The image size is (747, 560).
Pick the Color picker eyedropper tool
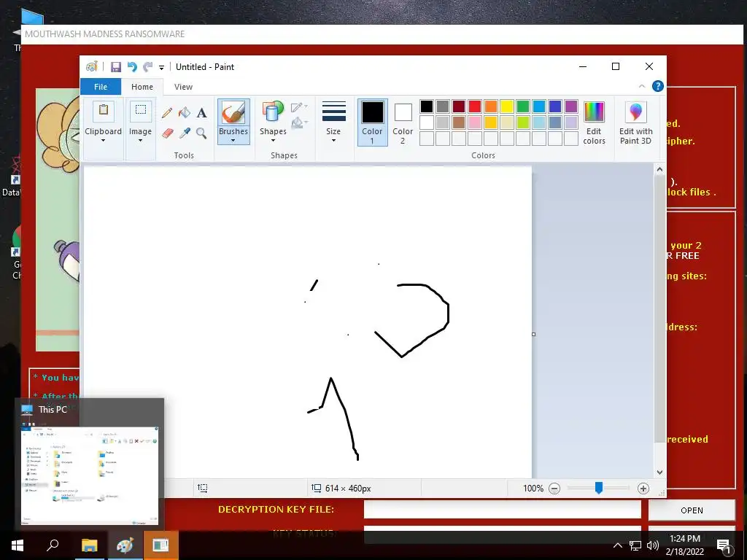(x=185, y=133)
